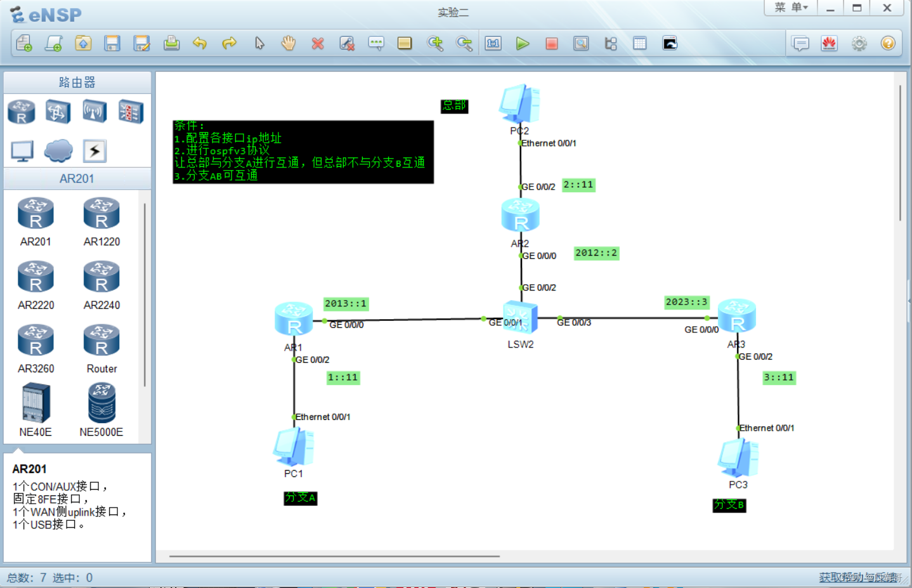Stop the running simulation

(551, 43)
